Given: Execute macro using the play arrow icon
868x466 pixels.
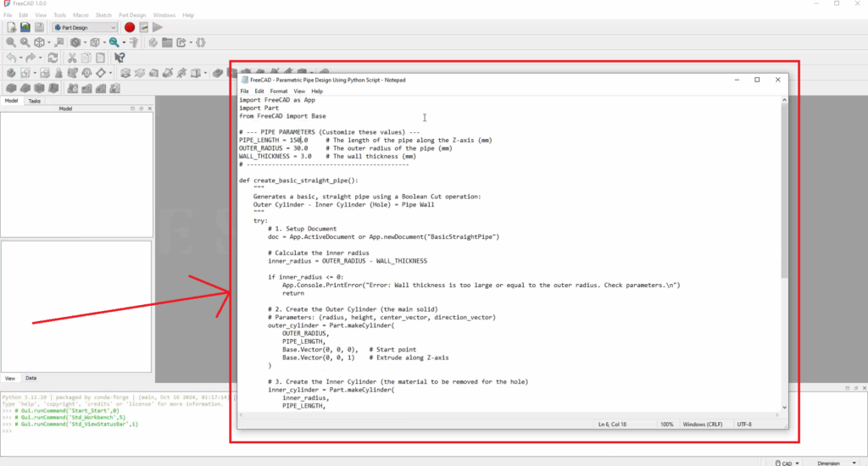Looking at the screenshot, I should [158, 27].
